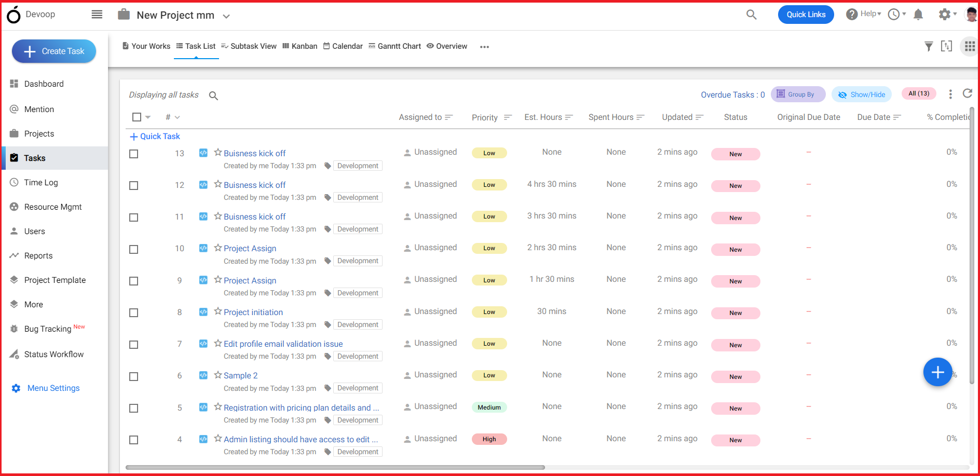Click the blue floating plus button
Image resolution: width=980 pixels, height=476 pixels.
[x=937, y=372]
